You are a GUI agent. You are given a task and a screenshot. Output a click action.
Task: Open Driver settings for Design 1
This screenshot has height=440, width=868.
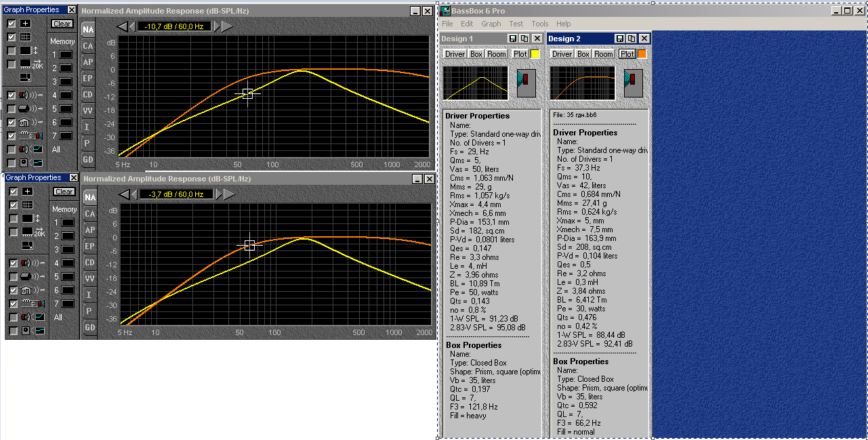pyautogui.click(x=455, y=53)
